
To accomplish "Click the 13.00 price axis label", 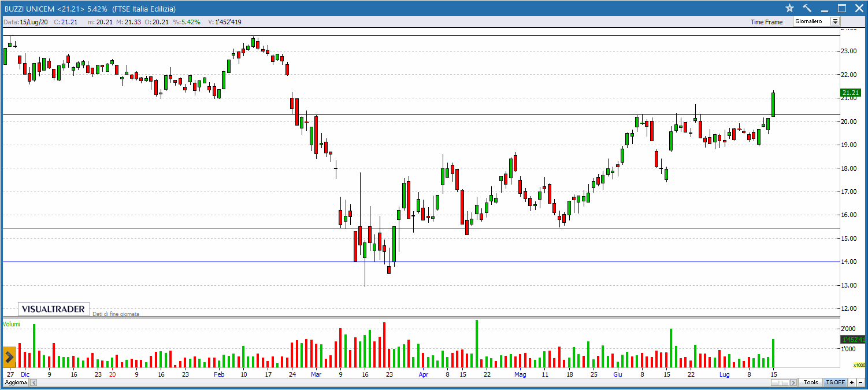I will tap(848, 285).
